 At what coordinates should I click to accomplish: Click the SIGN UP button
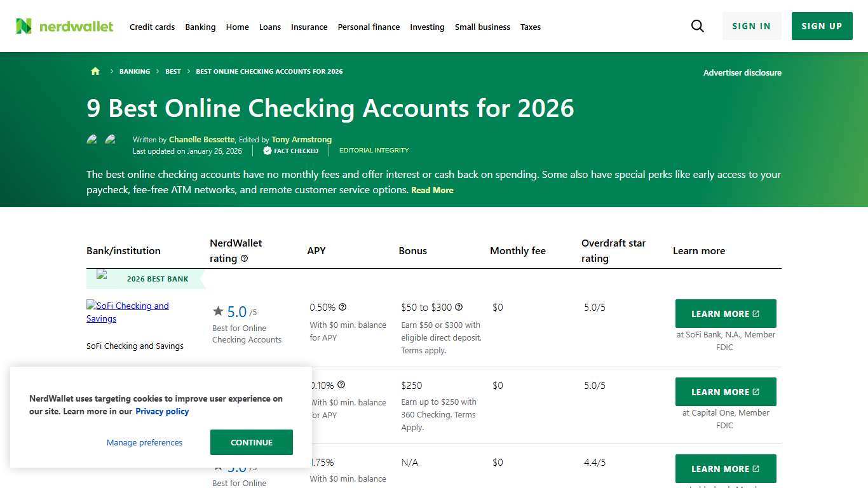pyautogui.click(x=822, y=26)
